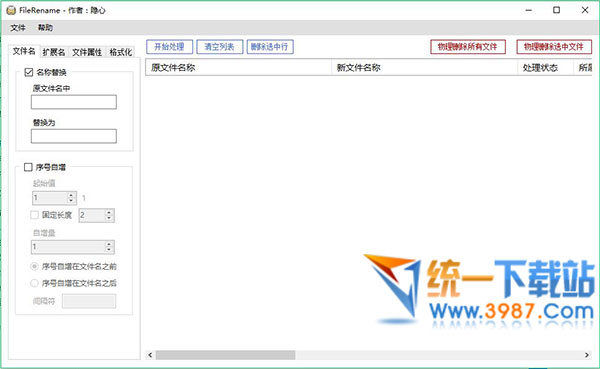
Task: Click the 清空列表 button
Action: point(220,47)
